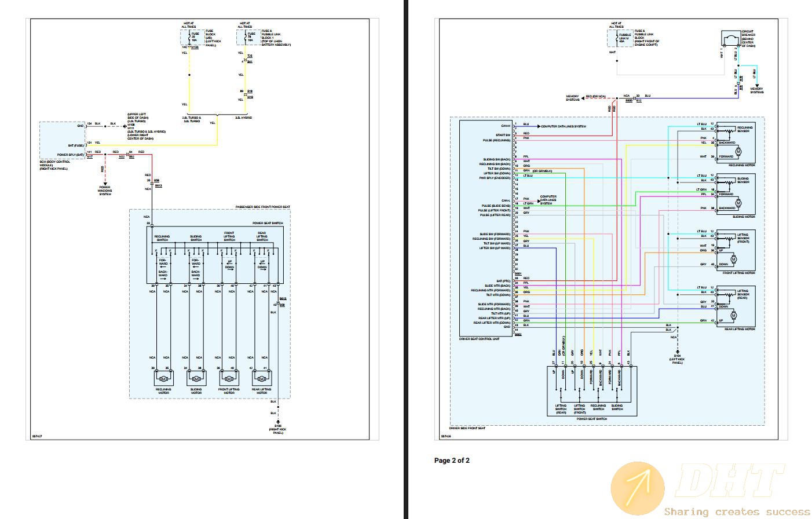
Task: Click the "CAN-L" pin label
Action: coord(506,201)
